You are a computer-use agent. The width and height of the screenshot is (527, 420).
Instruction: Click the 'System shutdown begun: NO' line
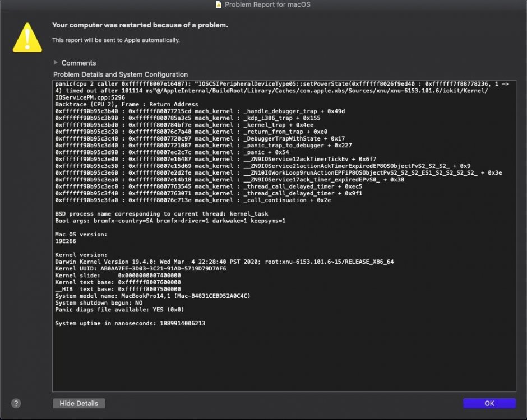tap(99, 303)
